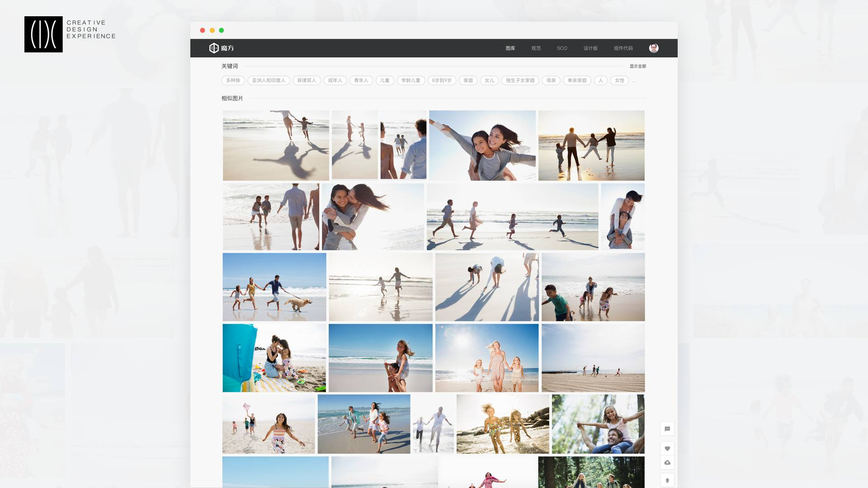Favorite using the heart floating icon
Image resolution: width=868 pixels, height=488 pixels.
[667, 449]
